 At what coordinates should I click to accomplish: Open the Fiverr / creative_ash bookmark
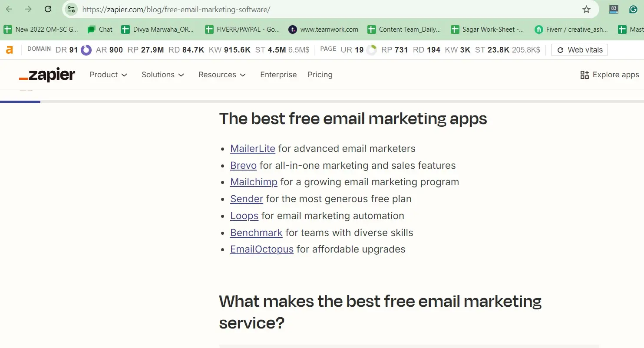[x=571, y=30]
